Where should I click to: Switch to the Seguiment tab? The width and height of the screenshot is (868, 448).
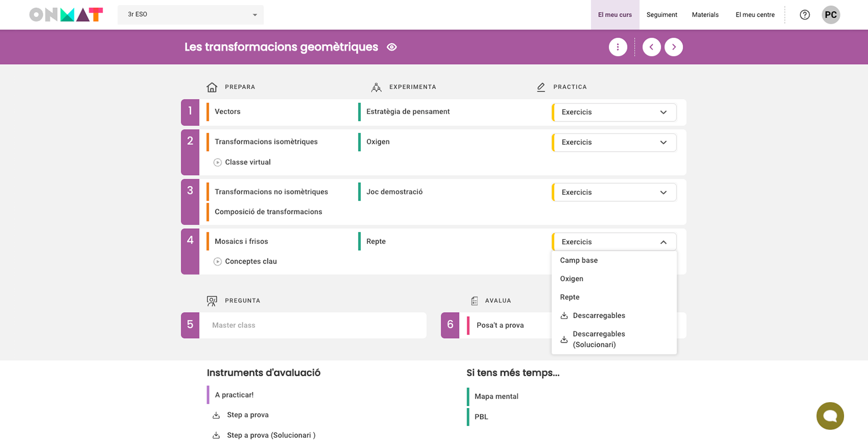coord(661,15)
